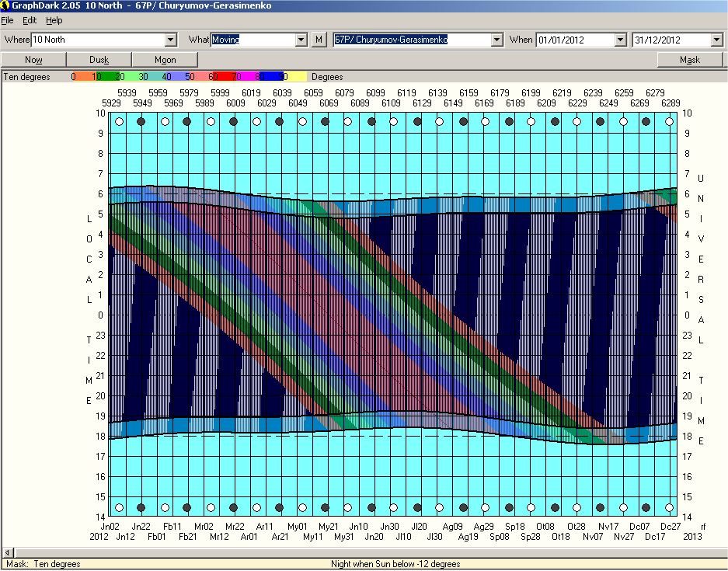Click the last white moon circle in bottom row
The height and width of the screenshot is (571, 728).
[668, 508]
